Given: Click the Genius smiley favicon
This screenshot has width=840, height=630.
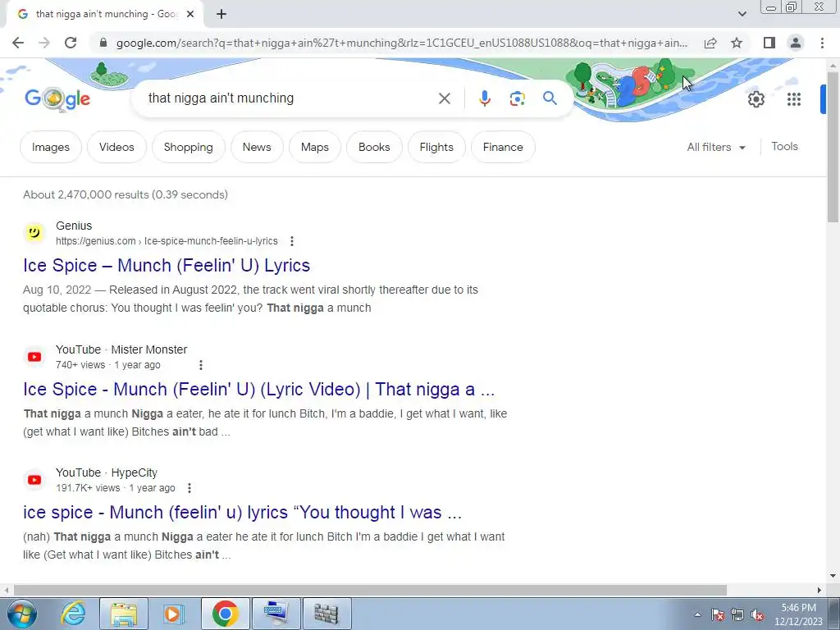Looking at the screenshot, I should [x=34, y=233].
